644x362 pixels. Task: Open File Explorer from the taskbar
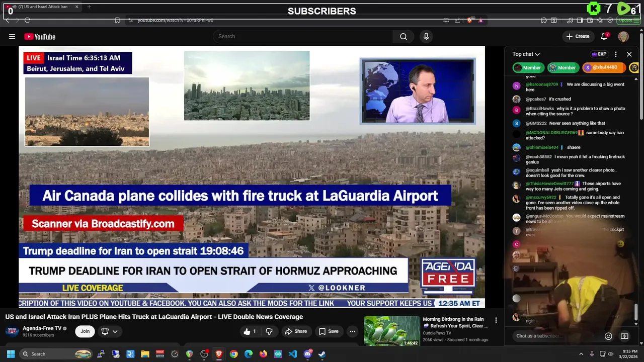145,354
